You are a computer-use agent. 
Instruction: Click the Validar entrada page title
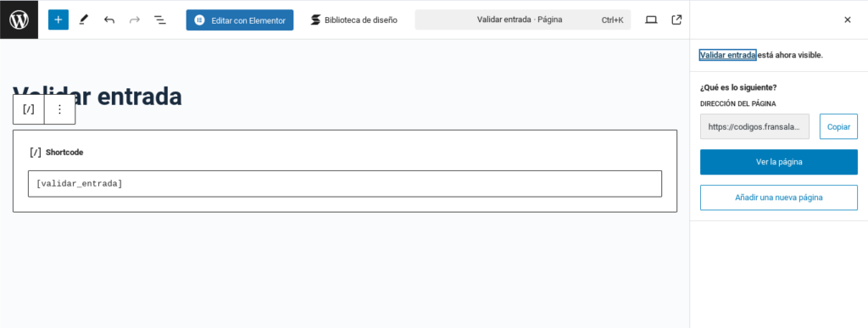click(97, 97)
